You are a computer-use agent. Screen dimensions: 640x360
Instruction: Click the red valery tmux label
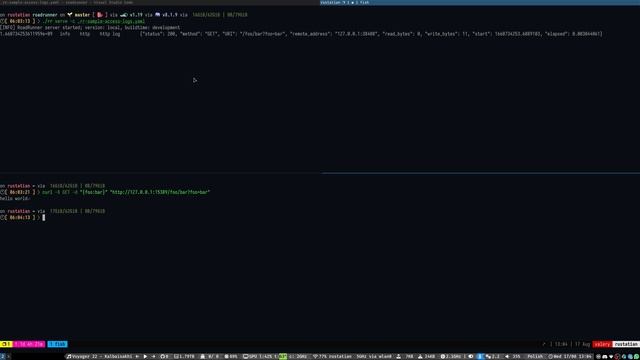(602, 344)
